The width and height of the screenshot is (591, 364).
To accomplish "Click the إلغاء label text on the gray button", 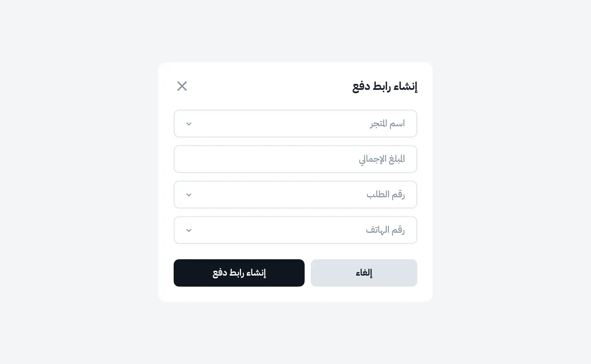I will (364, 273).
